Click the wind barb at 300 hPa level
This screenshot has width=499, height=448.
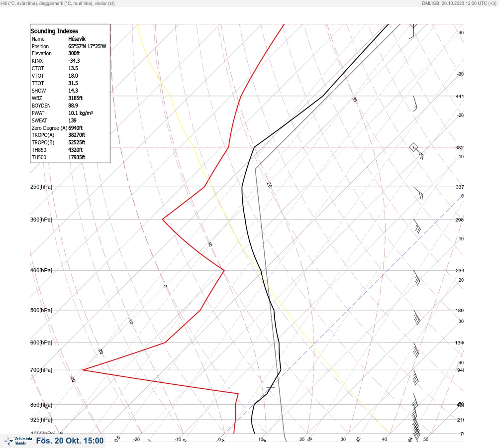417,226
